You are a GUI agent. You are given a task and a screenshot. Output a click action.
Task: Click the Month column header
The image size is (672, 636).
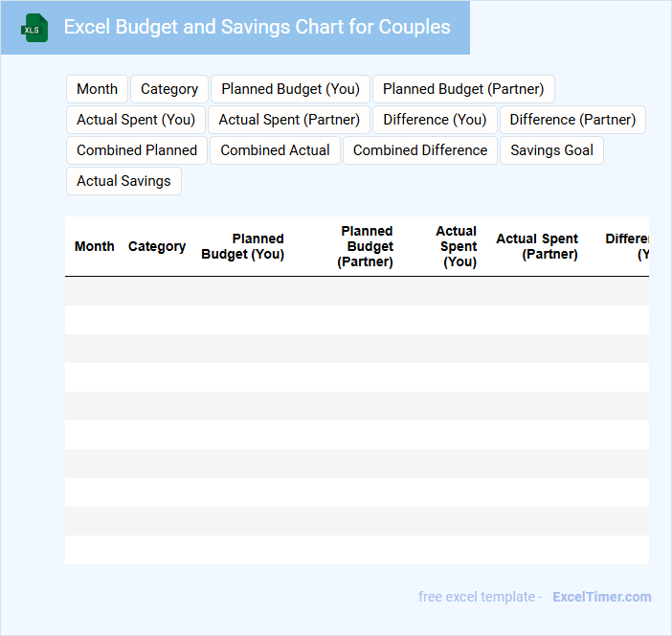[x=95, y=246]
